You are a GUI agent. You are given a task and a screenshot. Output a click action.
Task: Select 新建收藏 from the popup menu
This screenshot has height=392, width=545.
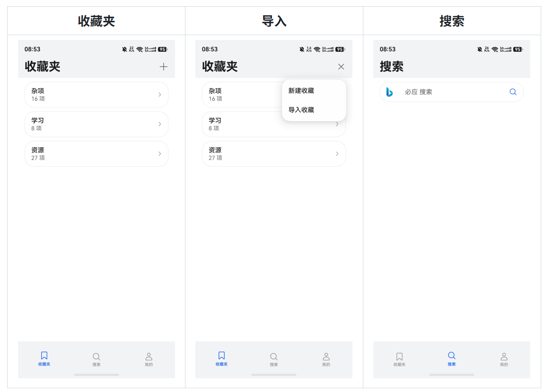[x=301, y=91]
